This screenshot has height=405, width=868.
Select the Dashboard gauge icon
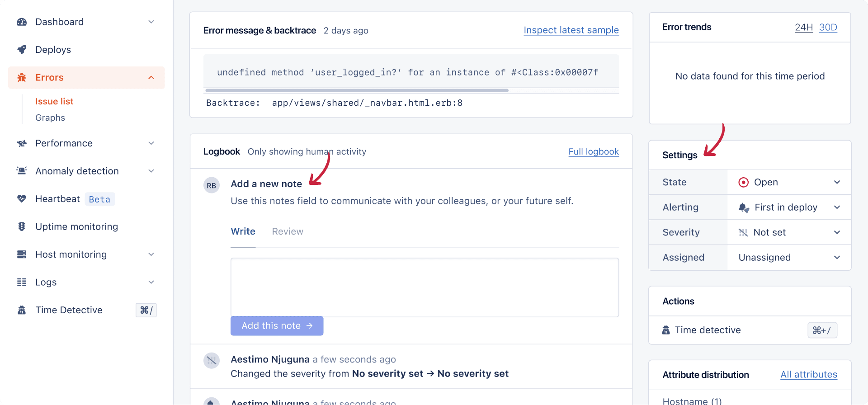click(22, 21)
